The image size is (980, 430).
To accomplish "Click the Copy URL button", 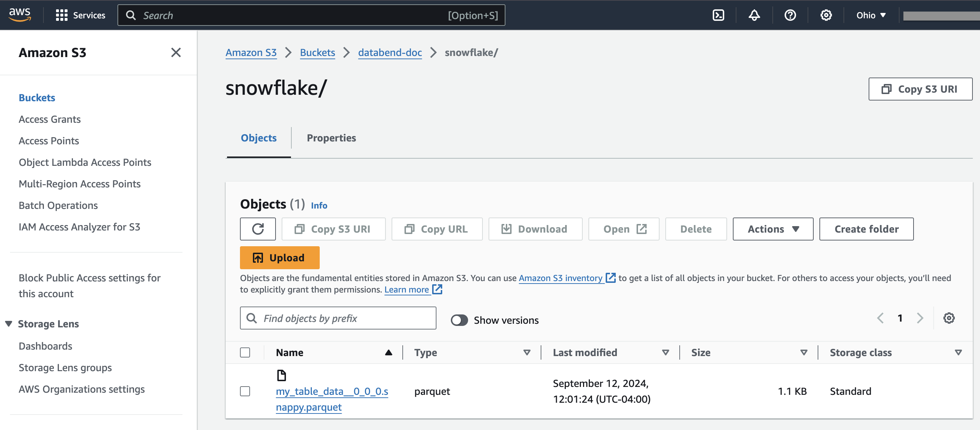I will (437, 229).
